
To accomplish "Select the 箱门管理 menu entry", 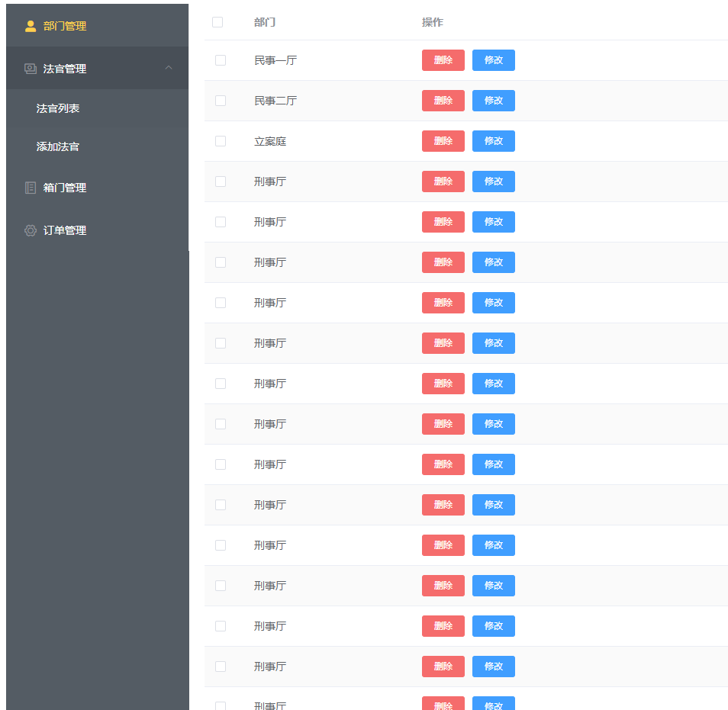I will 65,188.
